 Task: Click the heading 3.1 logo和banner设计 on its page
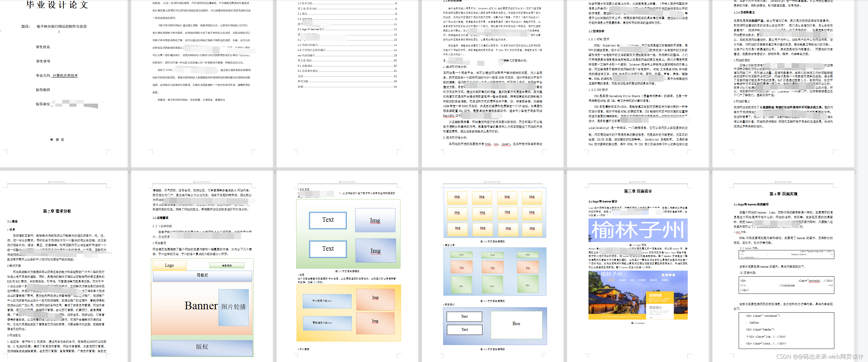coord(603,201)
